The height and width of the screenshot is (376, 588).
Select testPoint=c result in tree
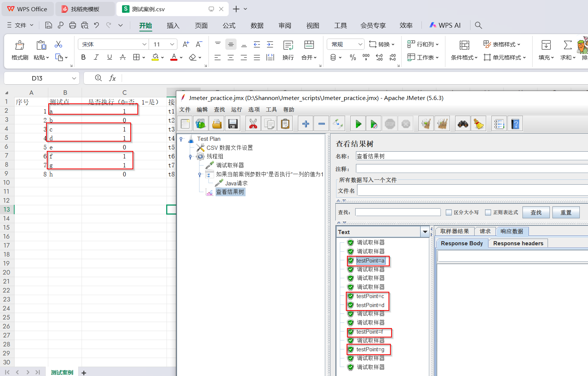click(370, 296)
